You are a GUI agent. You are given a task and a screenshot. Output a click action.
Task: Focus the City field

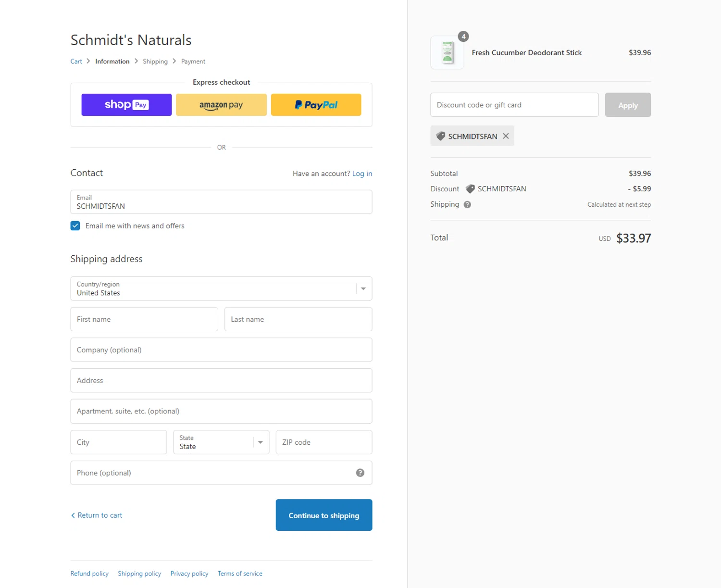point(119,442)
